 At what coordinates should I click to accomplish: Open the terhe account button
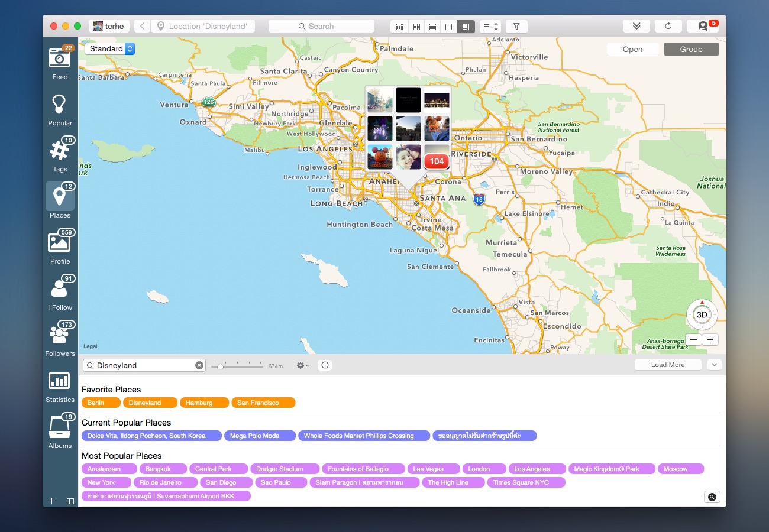109,26
